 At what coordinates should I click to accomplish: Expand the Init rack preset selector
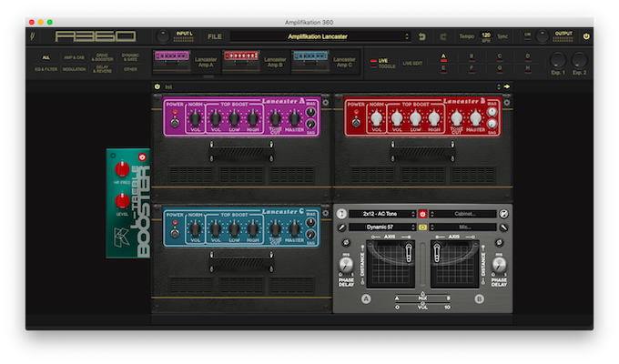click(498, 86)
